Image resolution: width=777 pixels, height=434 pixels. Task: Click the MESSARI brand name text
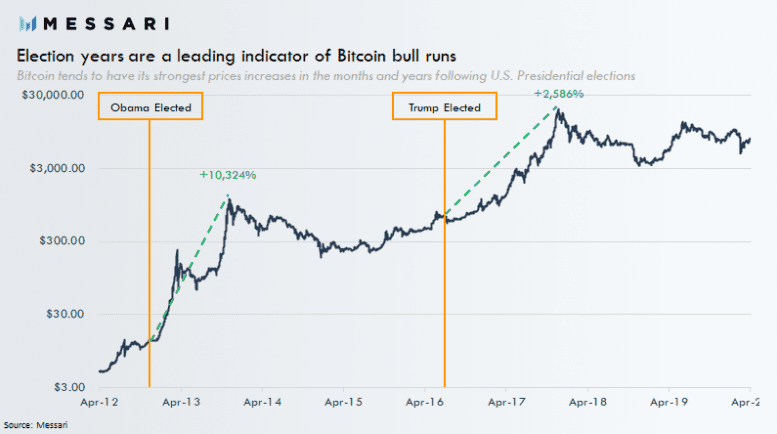click(107, 23)
